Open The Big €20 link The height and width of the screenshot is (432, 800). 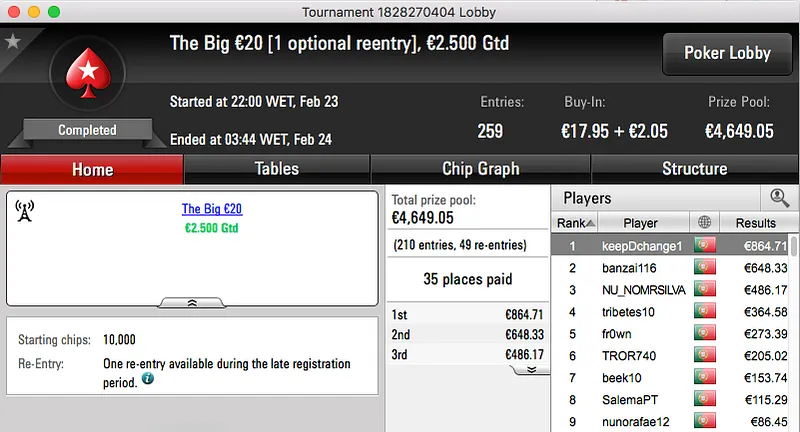[x=212, y=209]
